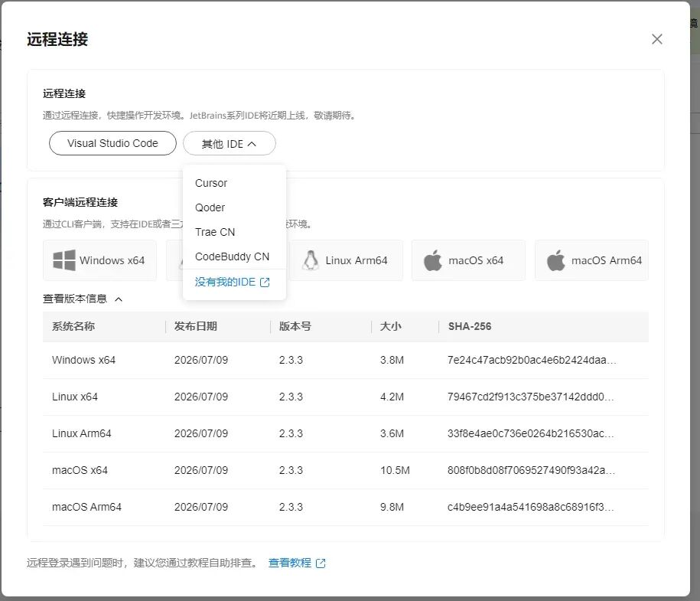700x601 pixels.
Task: Download the macOS Arm64 client
Action: (591, 260)
